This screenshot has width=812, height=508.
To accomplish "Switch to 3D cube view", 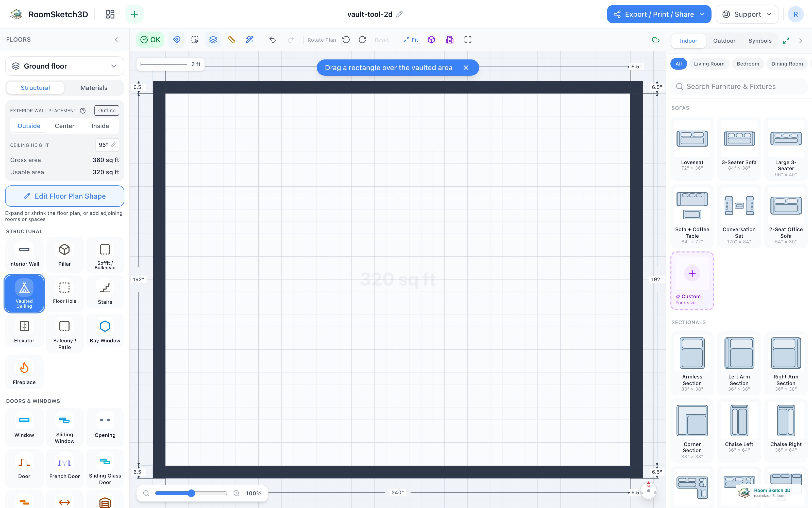I will coord(431,40).
